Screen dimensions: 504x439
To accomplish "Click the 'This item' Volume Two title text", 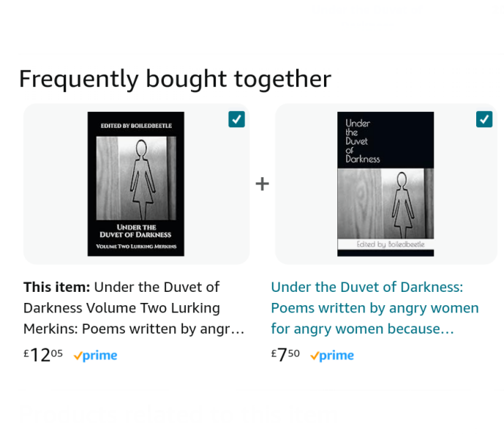I will (x=134, y=308).
